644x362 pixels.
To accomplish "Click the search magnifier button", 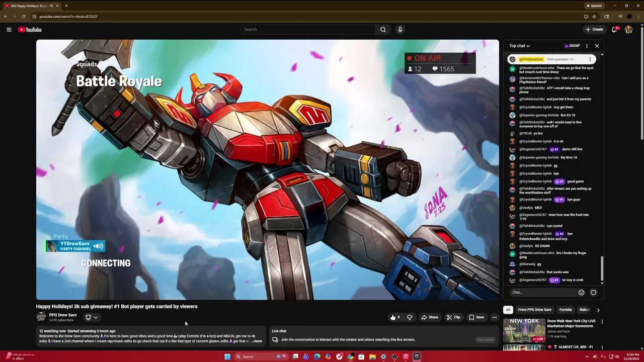I will pos(383,30).
